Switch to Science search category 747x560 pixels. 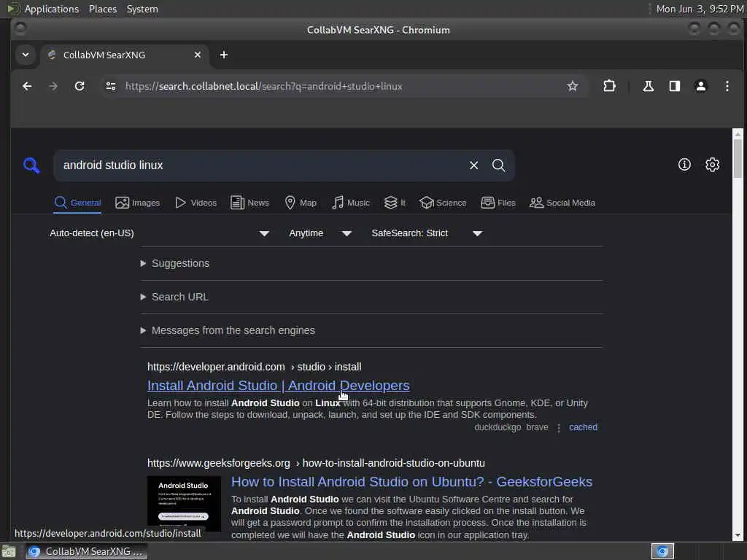(x=443, y=203)
